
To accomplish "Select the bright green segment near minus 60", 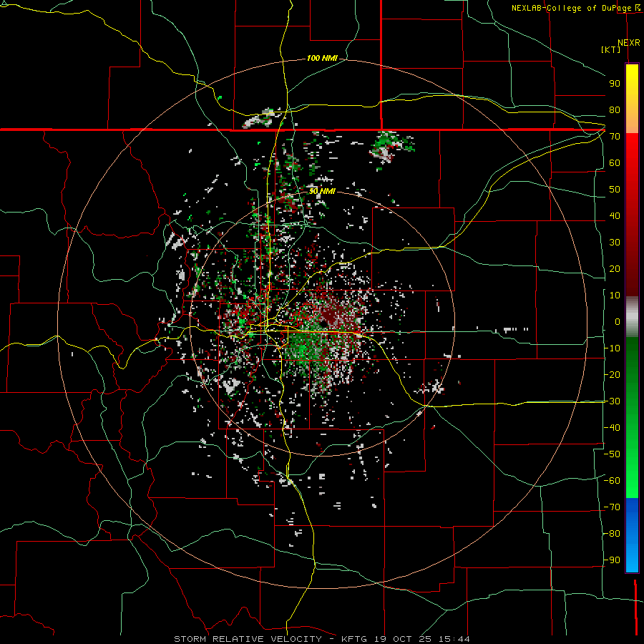I will [632, 481].
